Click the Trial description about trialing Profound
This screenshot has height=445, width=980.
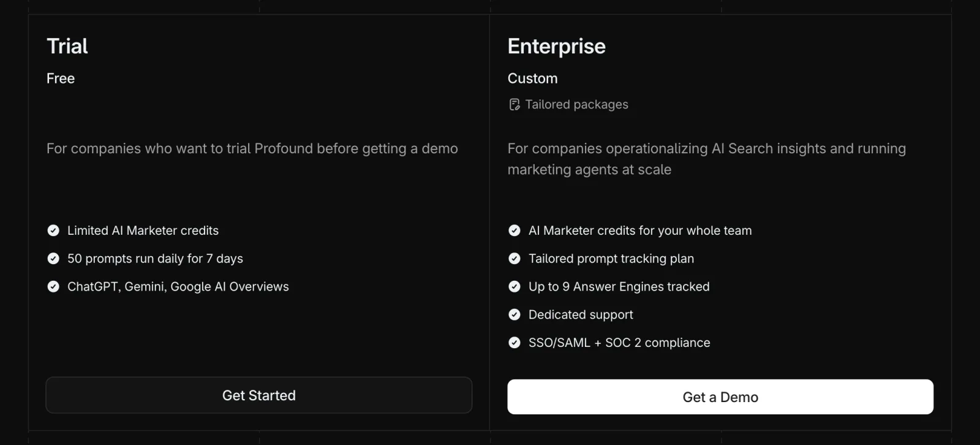coord(252,149)
